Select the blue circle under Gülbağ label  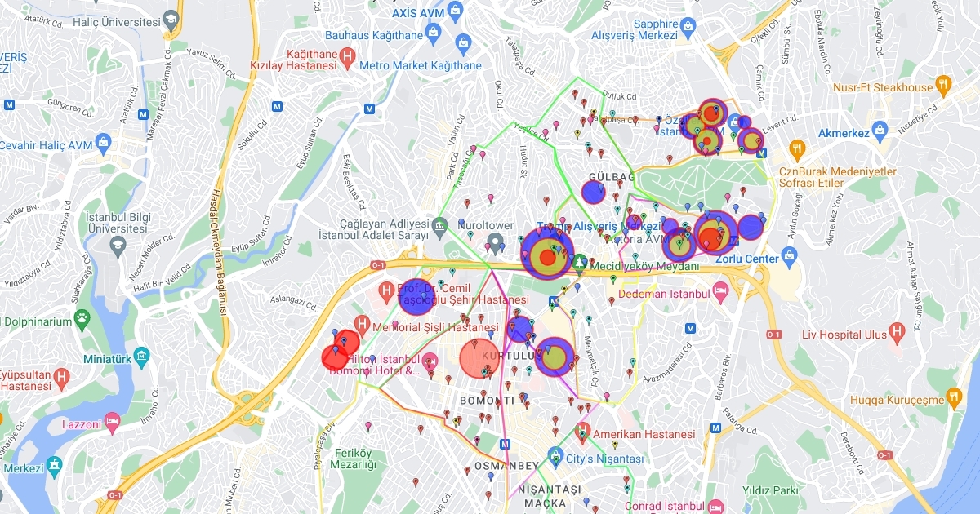pyautogui.click(x=594, y=192)
